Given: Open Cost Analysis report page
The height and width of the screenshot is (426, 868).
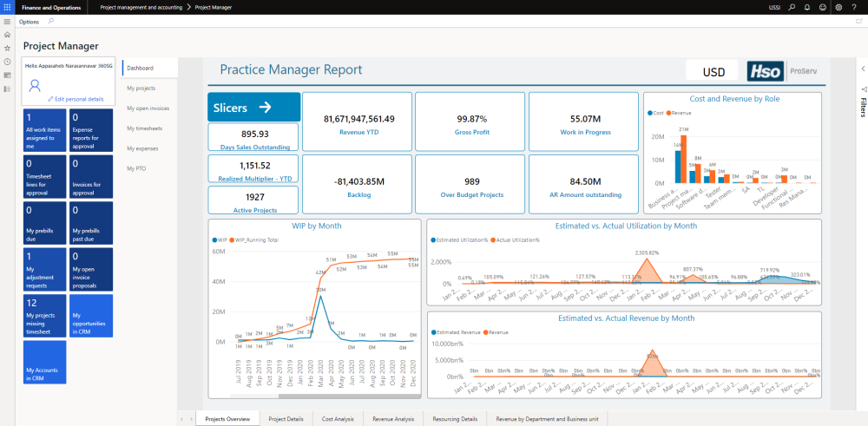Looking at the screenshot, I should [x=338, y=419].
